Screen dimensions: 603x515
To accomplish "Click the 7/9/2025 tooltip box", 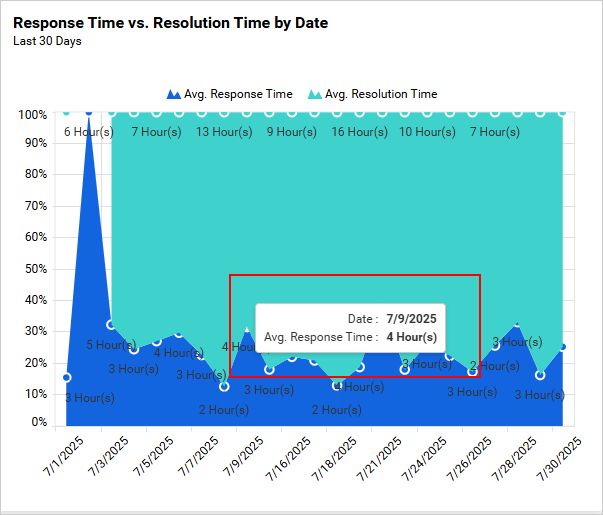I will 350,328.
